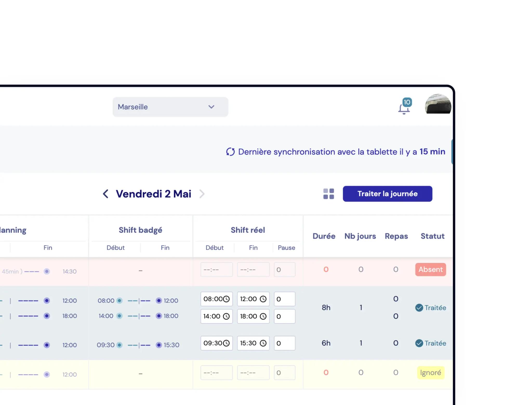Click empty end time in Ignoré row

coord(253,373)
